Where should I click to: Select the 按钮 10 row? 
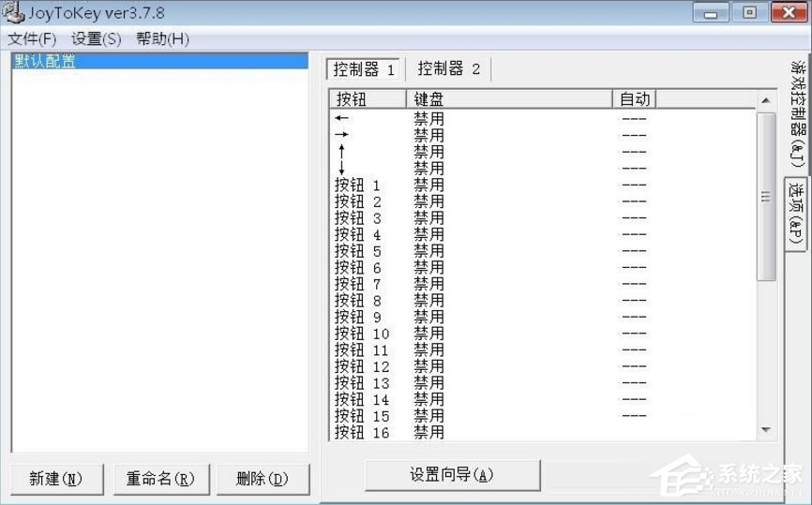click(543, 334)
